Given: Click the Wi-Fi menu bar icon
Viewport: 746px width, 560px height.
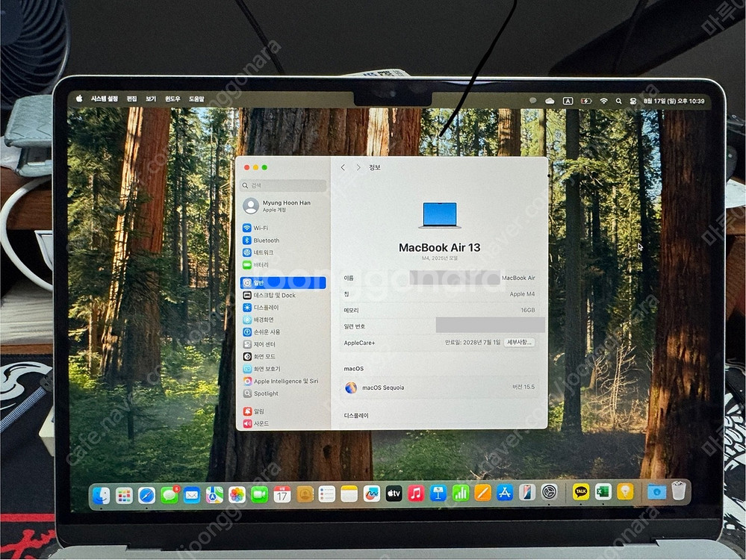Looking at the screenshot, I should 604,101.
